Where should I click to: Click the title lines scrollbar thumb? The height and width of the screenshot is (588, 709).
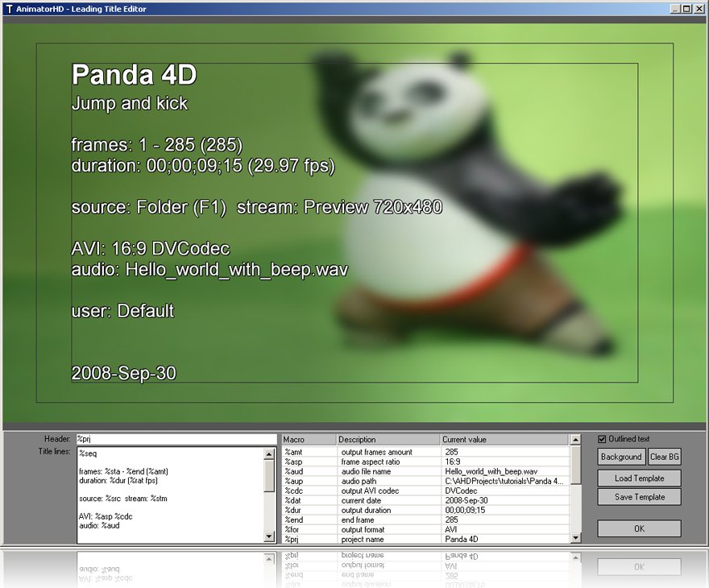tap(269, 476)
